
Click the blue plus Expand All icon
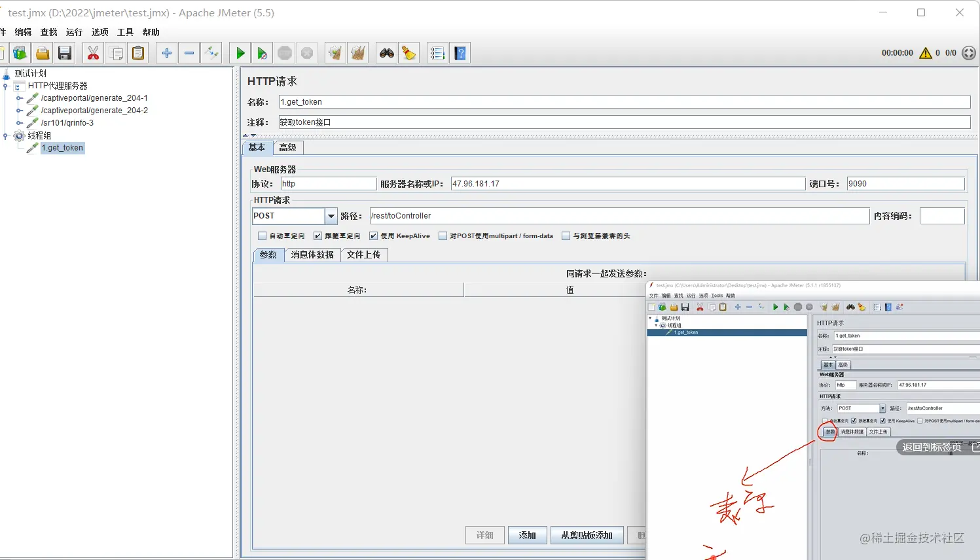click(x=167, y=53)
